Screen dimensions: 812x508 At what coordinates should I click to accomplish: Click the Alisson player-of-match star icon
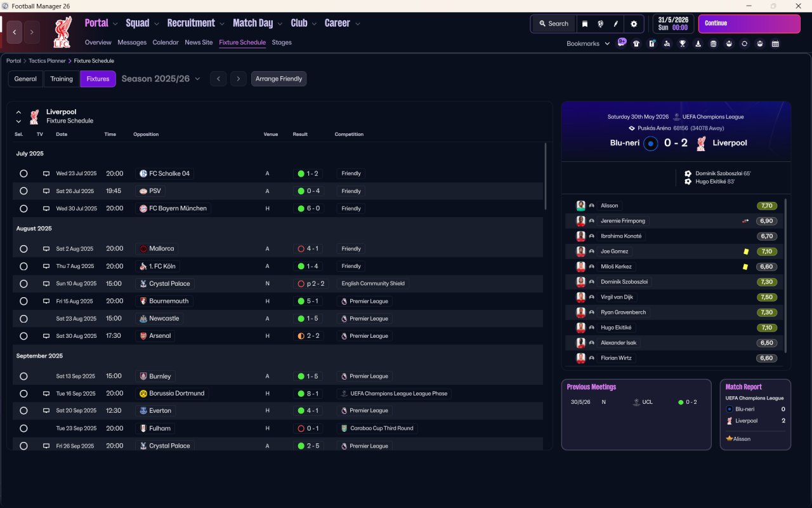click(730, 439)
